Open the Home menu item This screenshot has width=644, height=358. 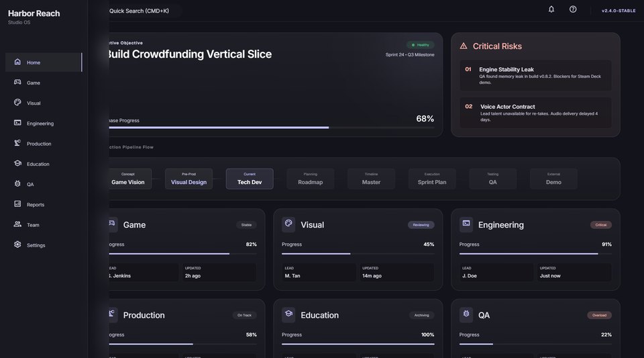click(44, 62)
